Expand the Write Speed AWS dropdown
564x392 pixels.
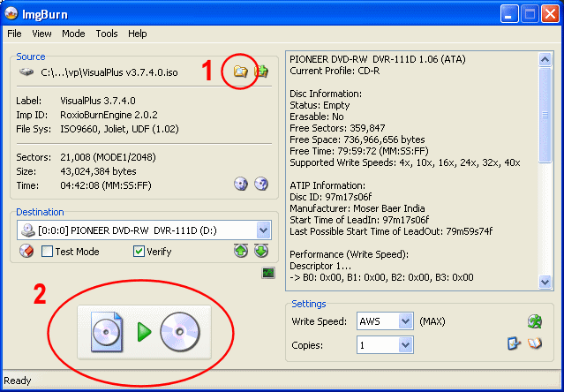pyautogui.click(x=405, y=321)
